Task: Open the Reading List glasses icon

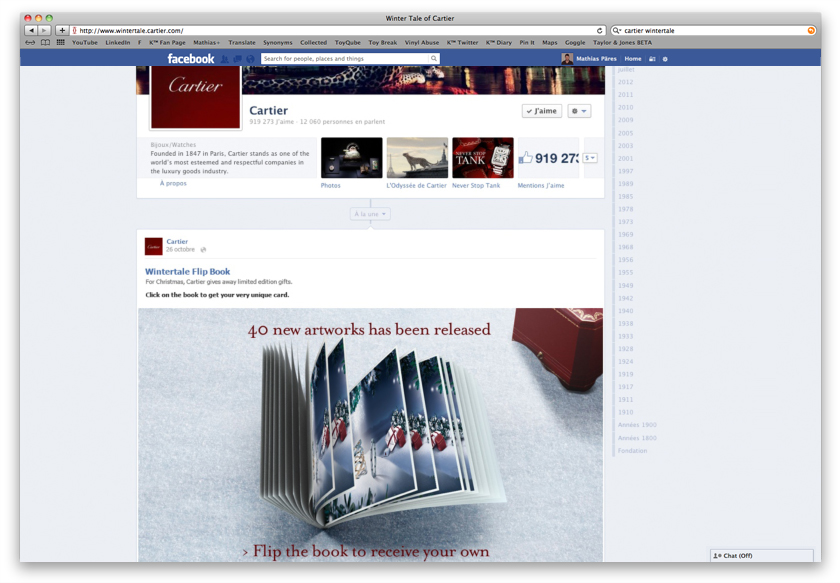Action: coord(31,42)
